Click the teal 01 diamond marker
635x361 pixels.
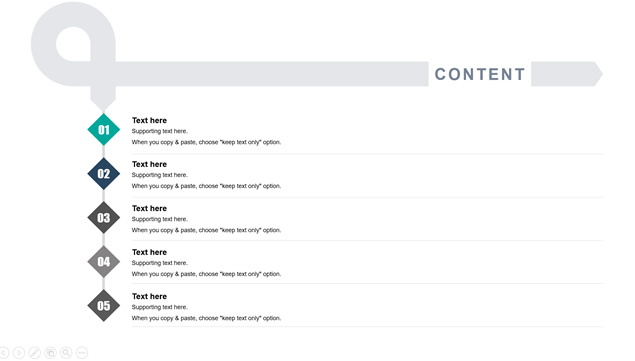[x=104, y=130]
